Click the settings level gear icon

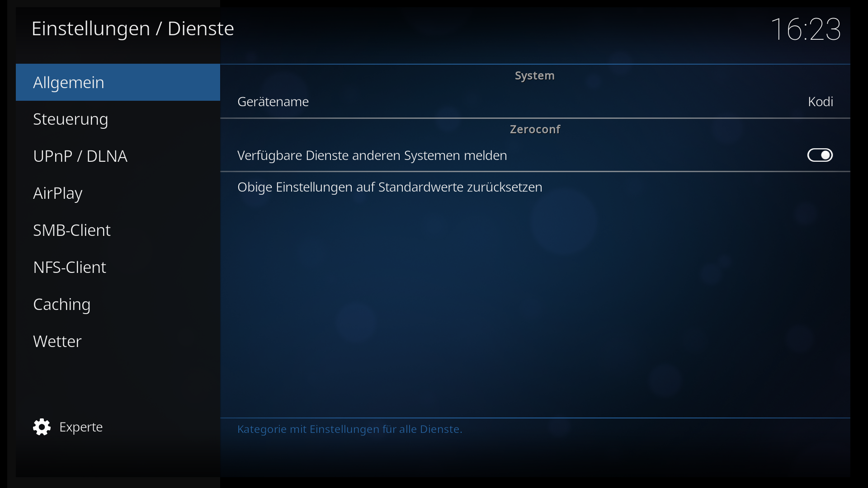[x=42, y=427]
